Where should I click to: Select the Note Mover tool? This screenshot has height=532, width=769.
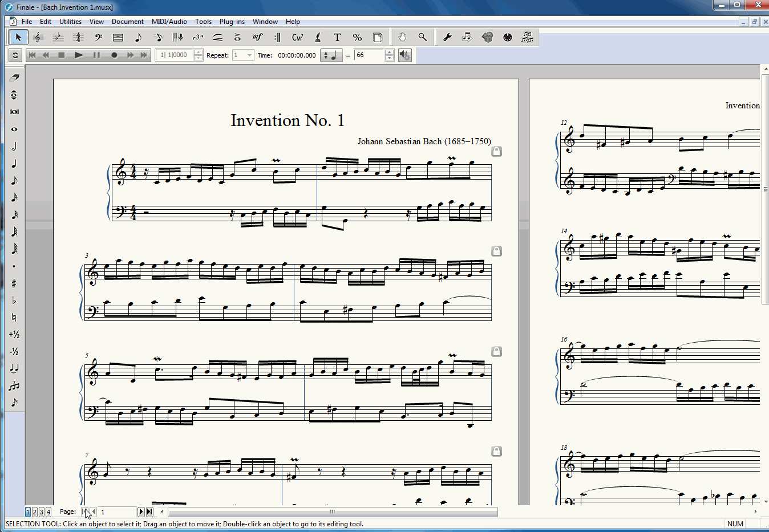467,38
